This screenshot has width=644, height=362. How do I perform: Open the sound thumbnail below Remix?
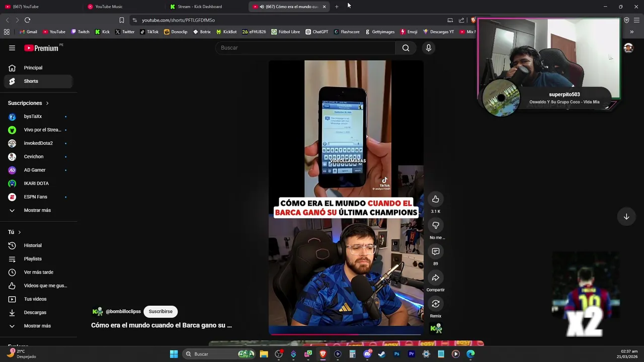[436, 328]
